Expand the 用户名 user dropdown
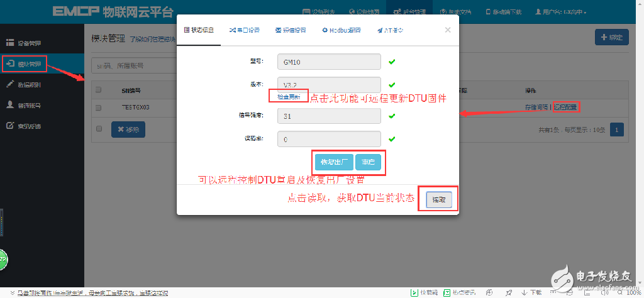Viewport: 644px width, 298px height. [560, 12]
